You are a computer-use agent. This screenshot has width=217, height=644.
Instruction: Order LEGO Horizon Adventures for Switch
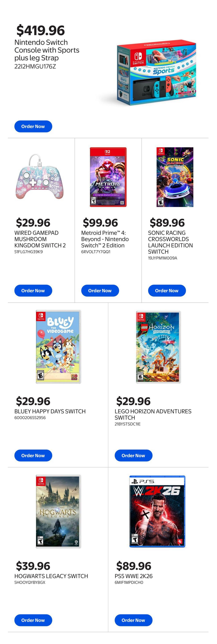pyautogui.click(x=133, y=456)
